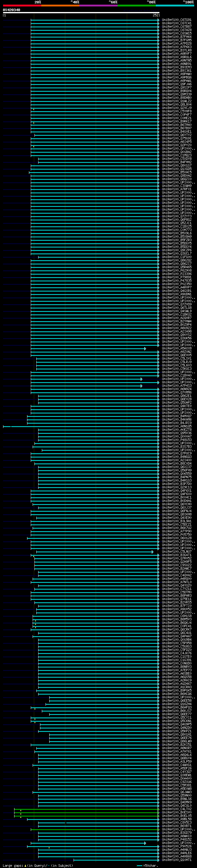Viewport: 197px width, 868px height.
Task: Select the UniRef100_B9IEM3 entry
Action: [176, 67]
